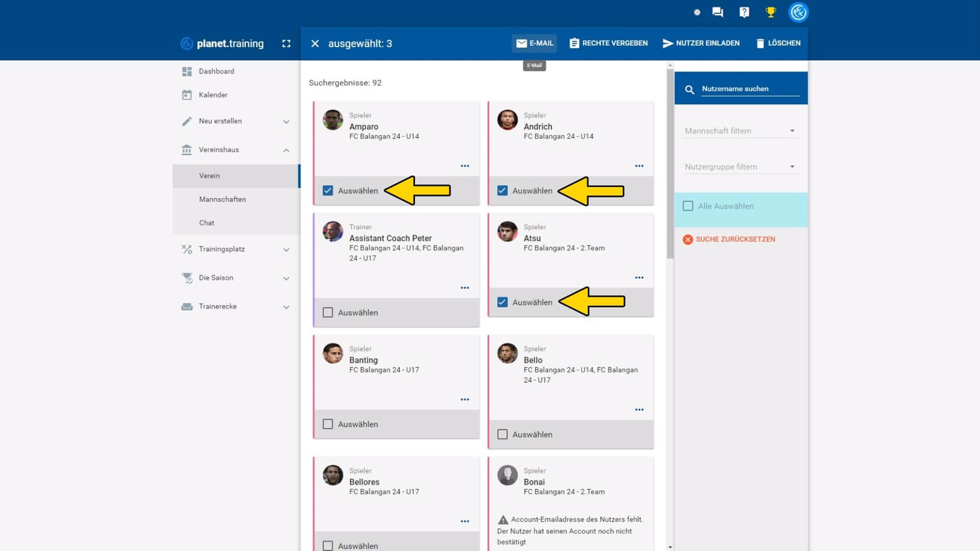The width and height of the screenshot is (980, 551).
Task: Click the gold trophy icon
Action: [771, 12]
